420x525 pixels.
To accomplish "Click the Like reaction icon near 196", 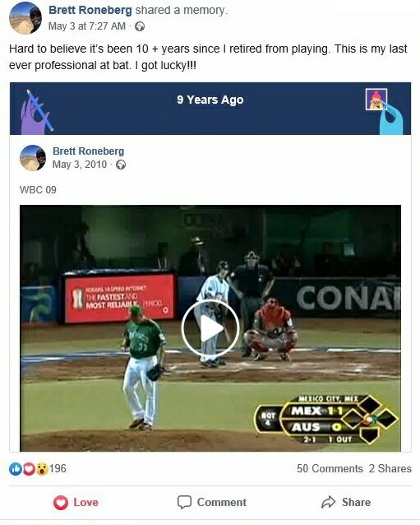I will click(16, 469).
